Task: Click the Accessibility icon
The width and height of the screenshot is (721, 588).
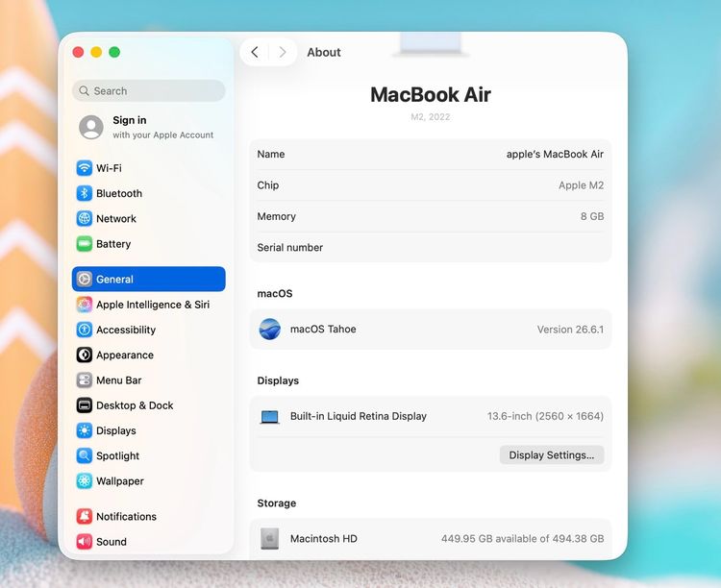Action: (x=85, y=330)
